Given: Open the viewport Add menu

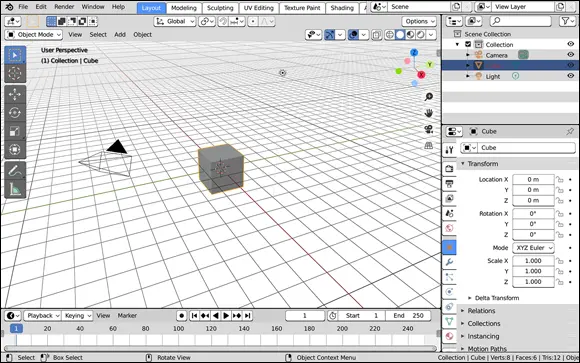Looking at the screenshot, I should pyautogui.click(x=120, y=35).
